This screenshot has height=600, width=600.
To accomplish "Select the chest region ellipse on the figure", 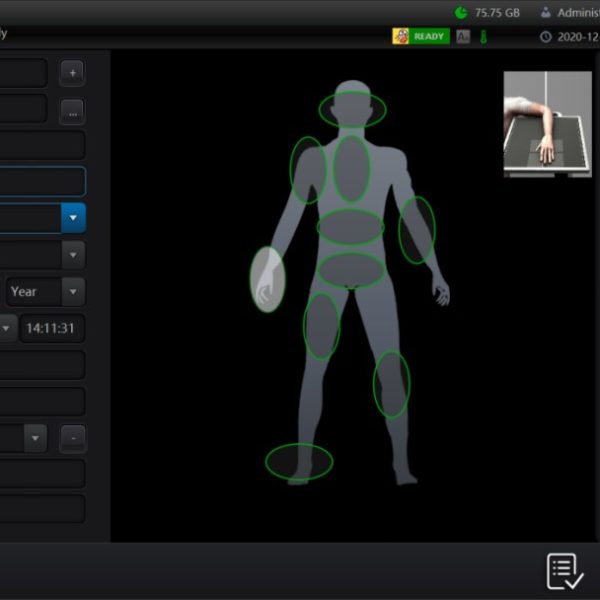I will tap(351, 168).
